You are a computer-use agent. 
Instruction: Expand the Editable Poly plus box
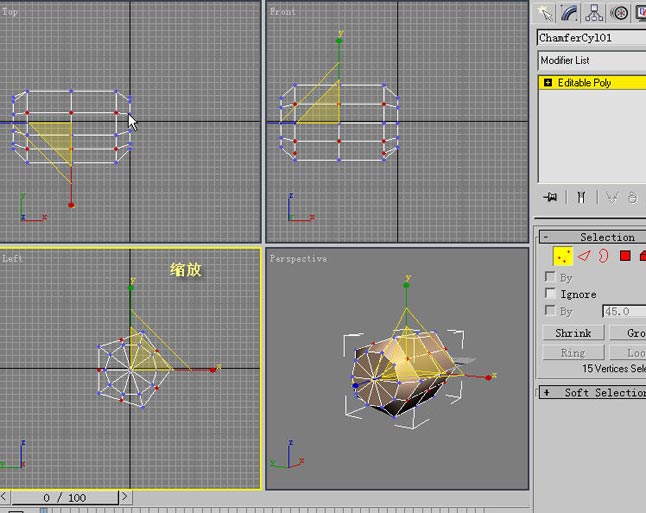click(x=548, y=82)
